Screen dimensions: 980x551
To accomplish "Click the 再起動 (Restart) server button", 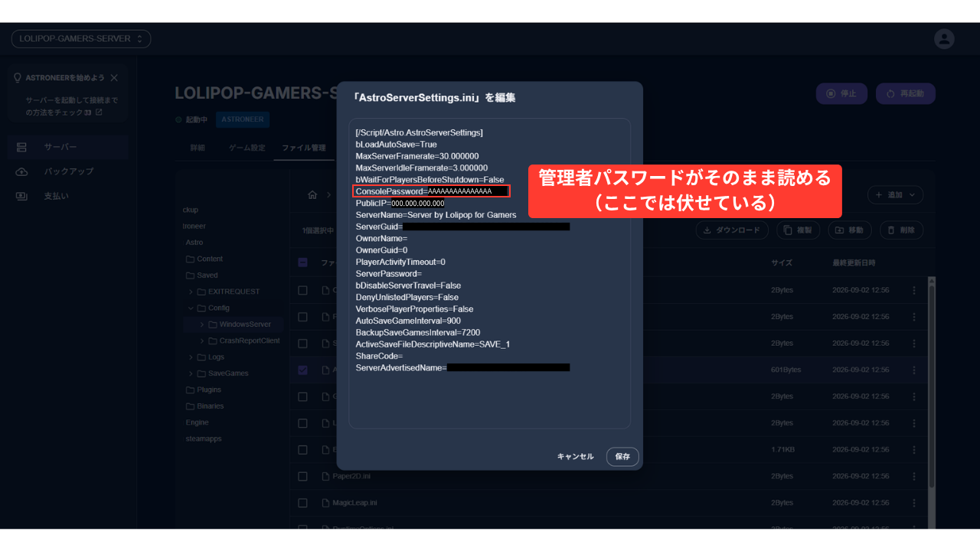I will 906,93.
